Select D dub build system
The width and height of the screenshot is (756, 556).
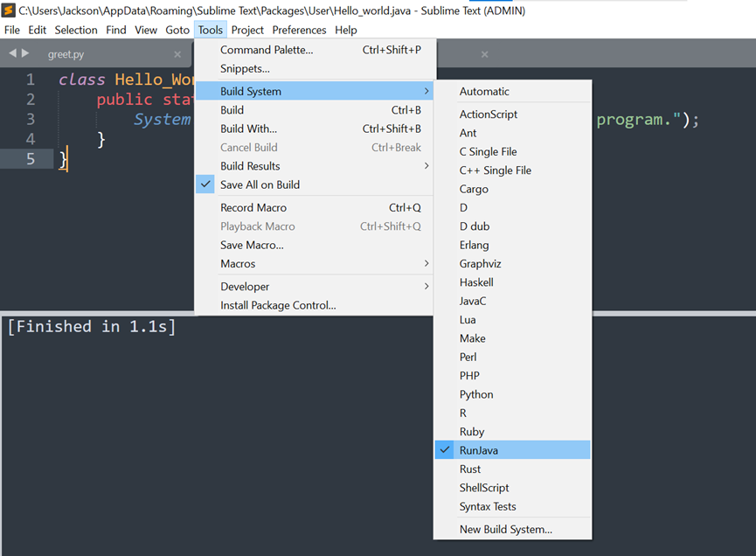[512, 226]
